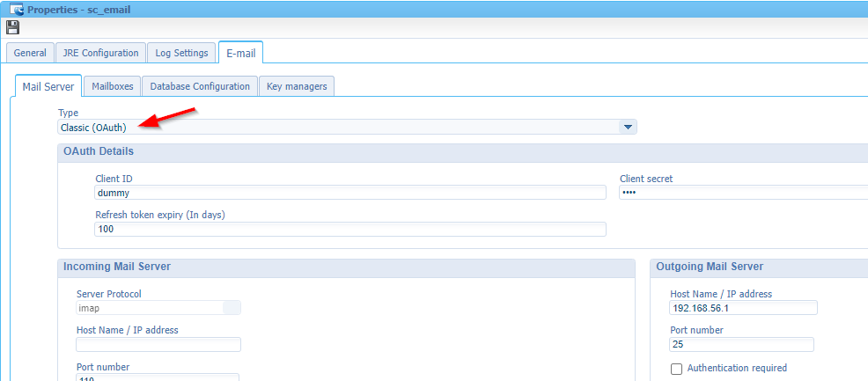Image resolution: width=868 pixels, height=381 pixels.
Task: Focus the Client secret password field
Action: coord(742,193)
